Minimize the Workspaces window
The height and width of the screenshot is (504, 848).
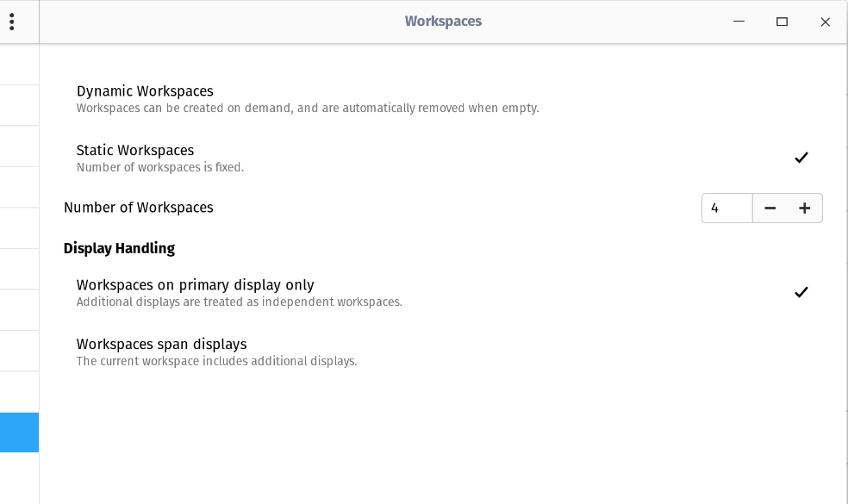point(739,22)
